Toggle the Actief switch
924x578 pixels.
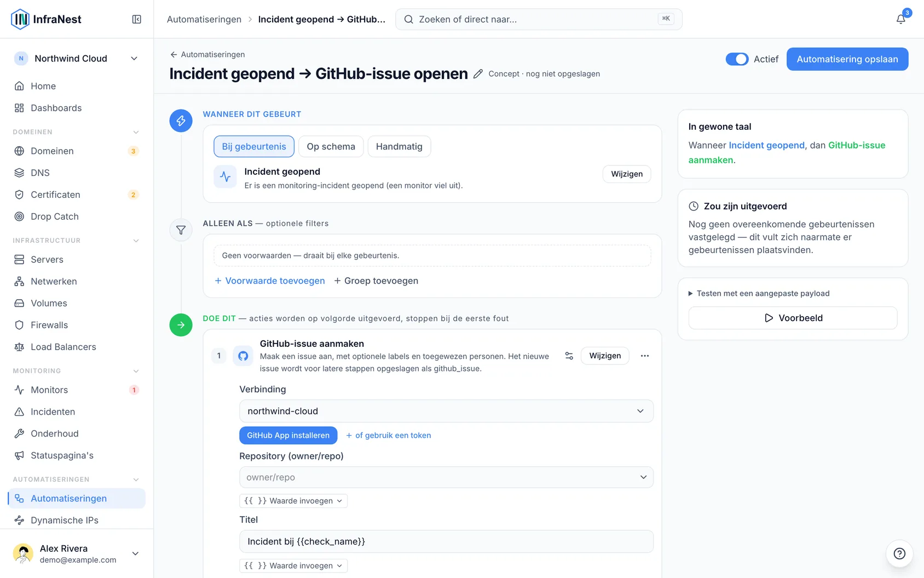tap(737, 59)
